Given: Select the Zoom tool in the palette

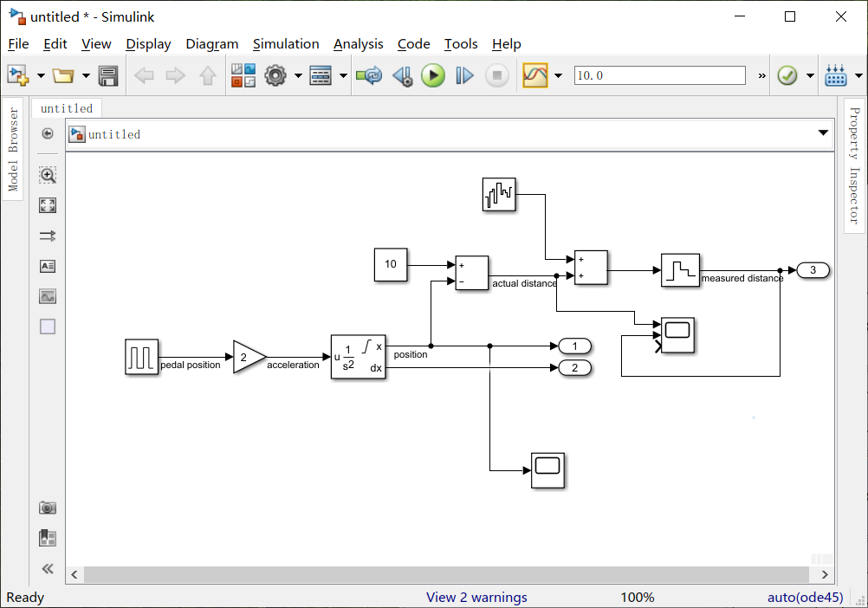Looking at the screenshot, I should 48,175.
